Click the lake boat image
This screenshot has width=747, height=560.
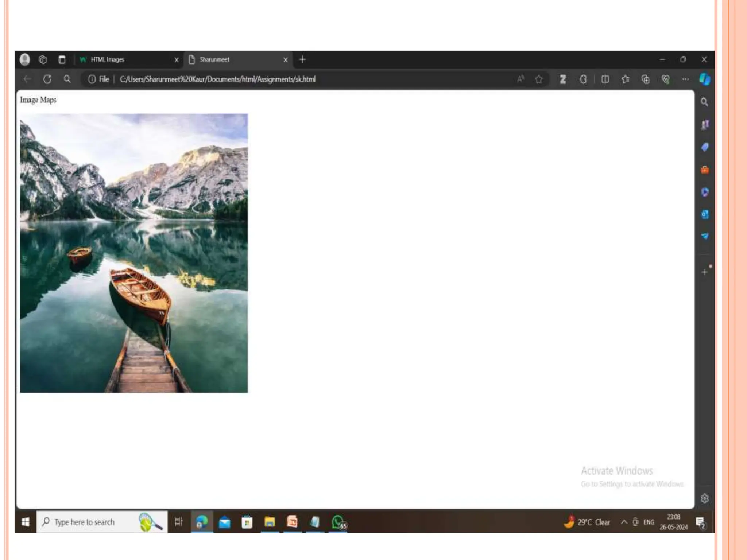134,253
